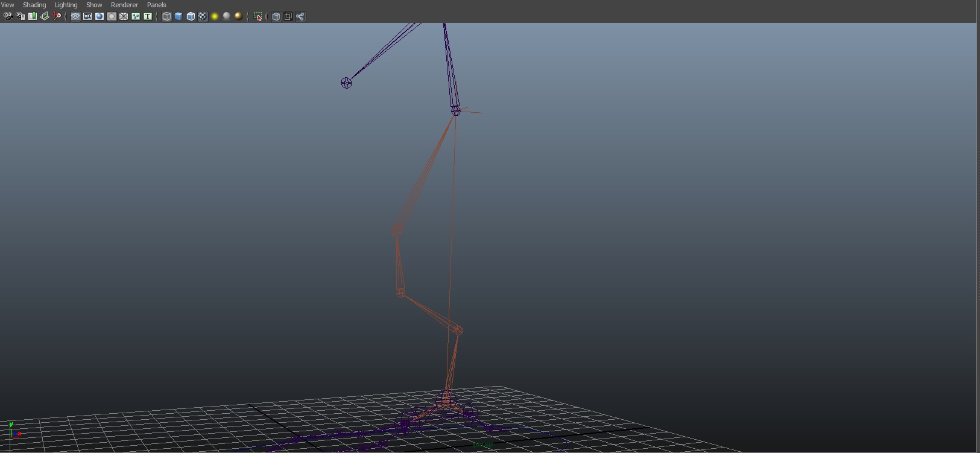The width and height of the screenshot is (980, 453).
Task: Open the Panels menu
Action: [156, 5]
